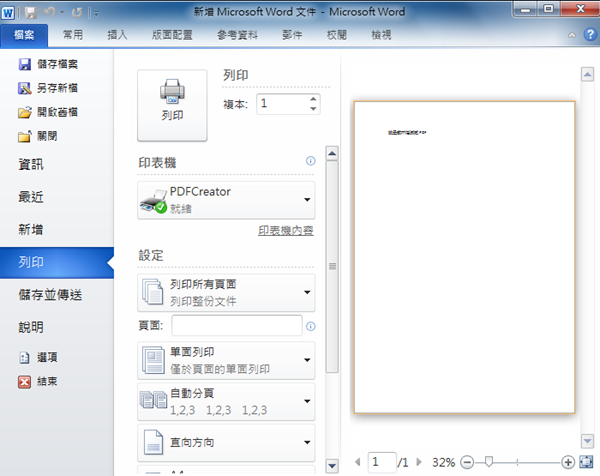Click the minimize ribbon caret icon
600x476 pixels.
pyautogui.click(x=572, y=35)
